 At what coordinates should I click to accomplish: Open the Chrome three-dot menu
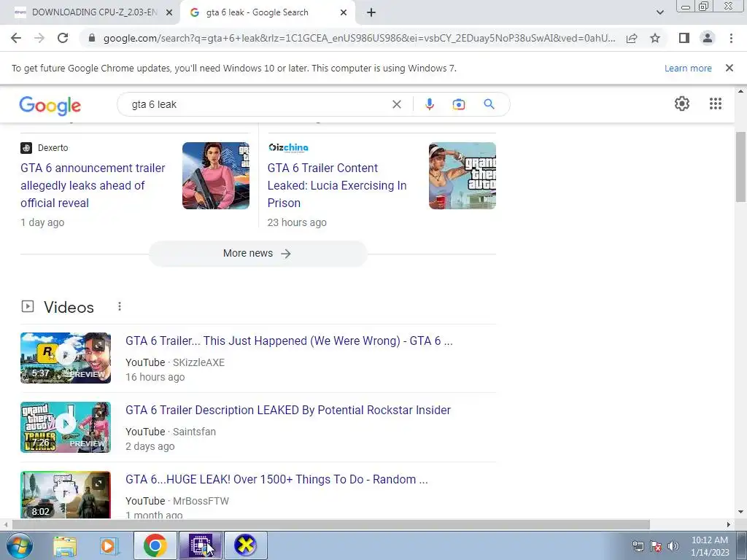[x=731, y=38]
